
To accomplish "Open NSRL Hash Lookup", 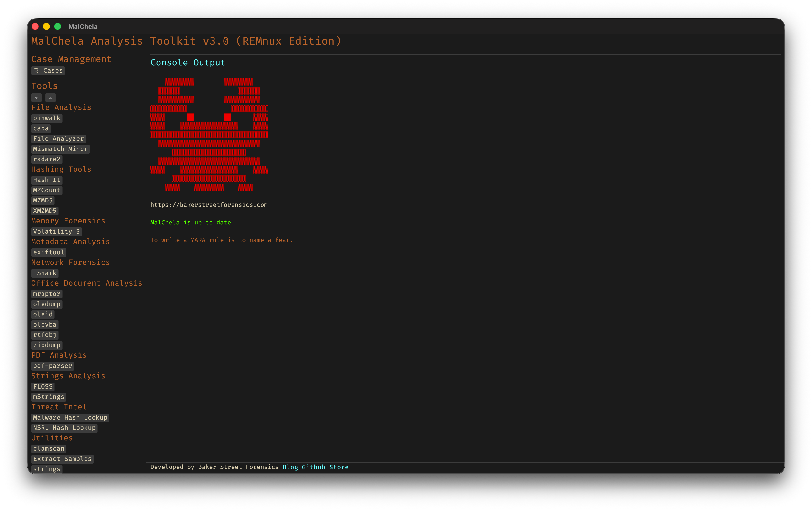I will pyautogui.click(x=64, y=428).
